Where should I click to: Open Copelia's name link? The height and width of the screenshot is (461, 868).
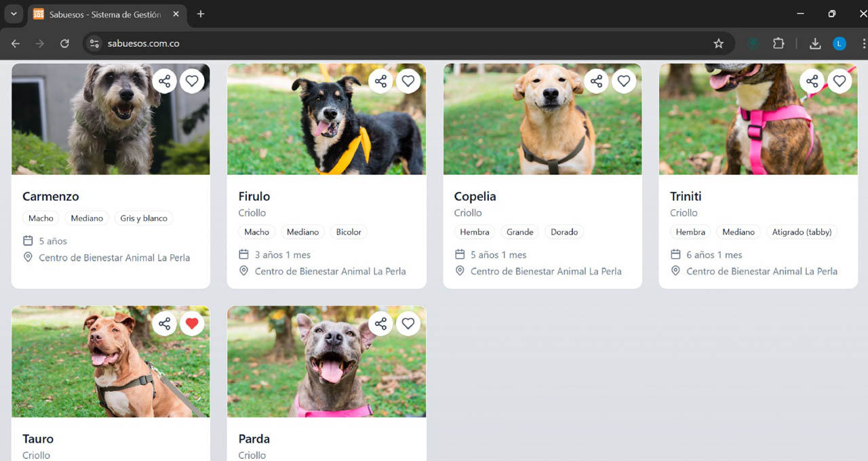475,197
